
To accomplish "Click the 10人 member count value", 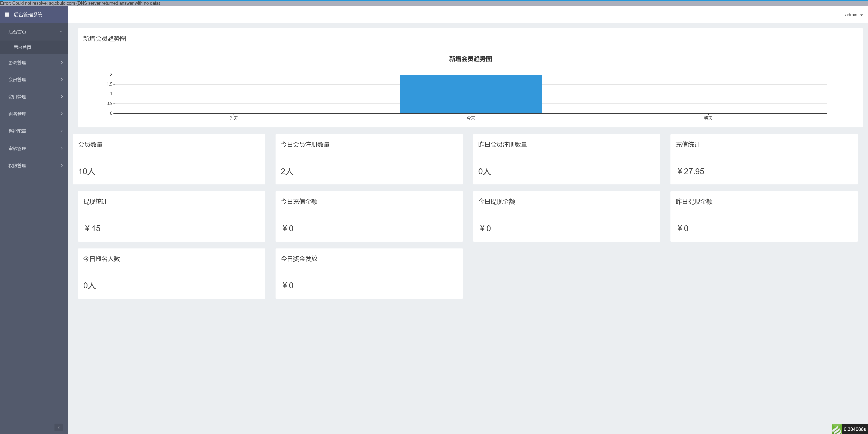I will click(x=87, y=171).
